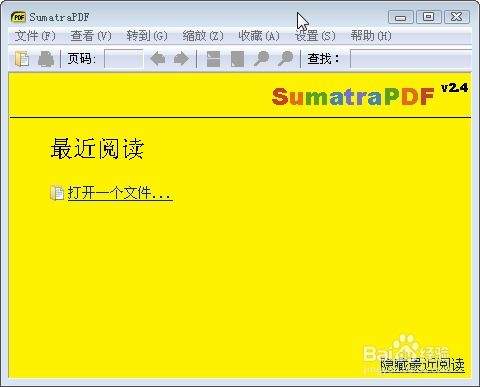Click the Zoom Out magnifier icon
The image size is (480, 387).
[x=261, y=59]
